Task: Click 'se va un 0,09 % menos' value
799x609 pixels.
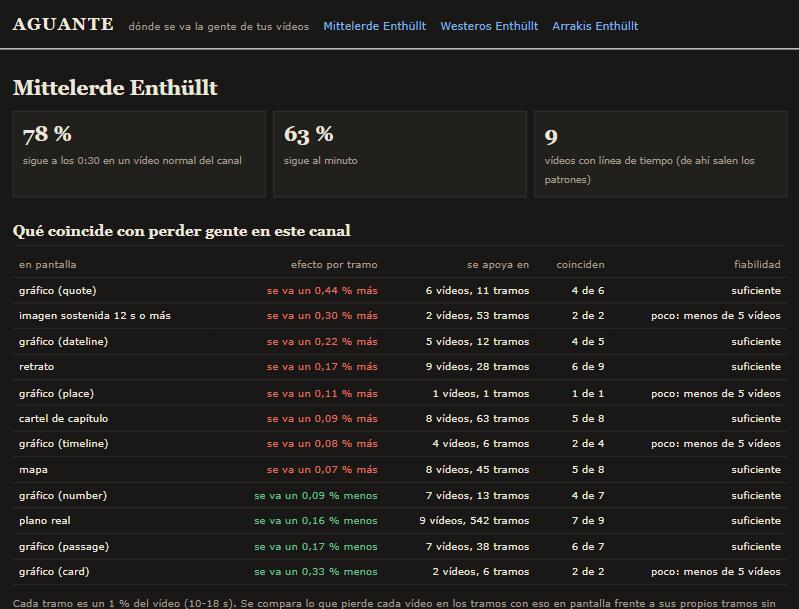Action: pos(316,495)
